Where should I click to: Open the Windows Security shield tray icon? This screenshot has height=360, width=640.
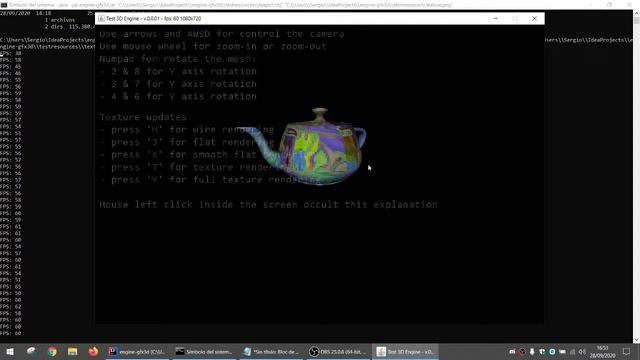[x=542, y=351]
